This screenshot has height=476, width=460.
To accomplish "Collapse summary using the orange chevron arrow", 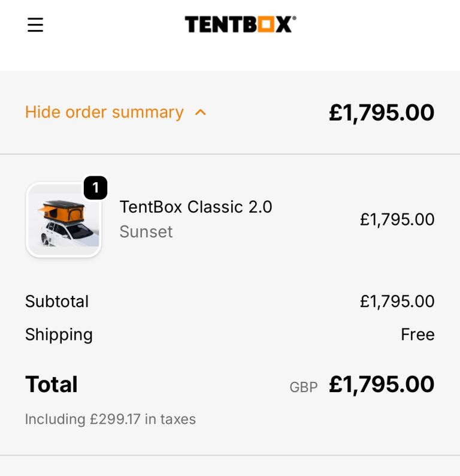I will pyautogui.click(x=201, y=112).
